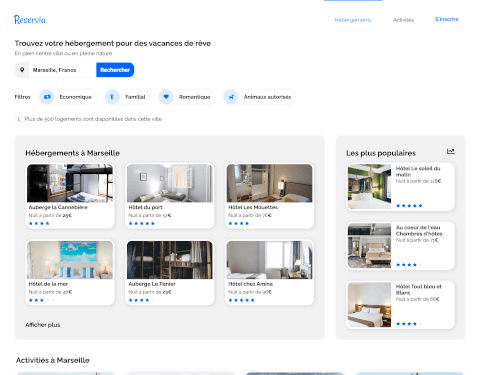The image size is (480, 375).
Task: Open Hôtel de la mer photo
Action: point(70,260)
